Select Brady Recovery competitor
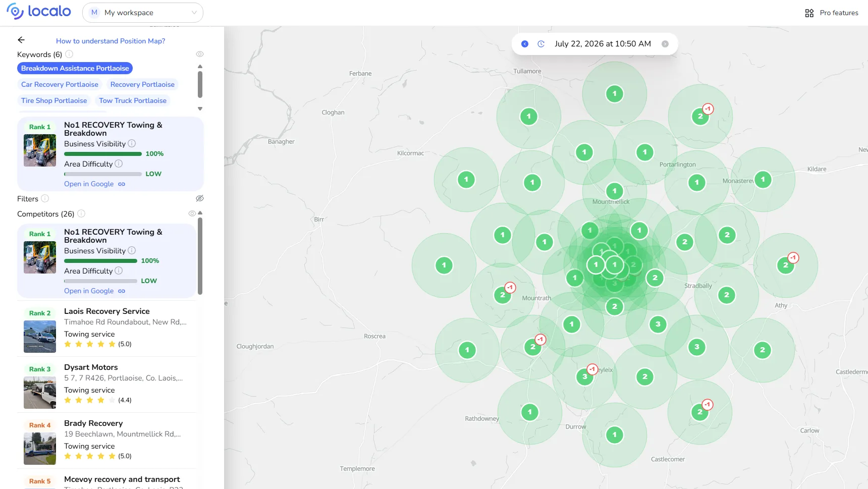This screenshot has height=489, width=868. 106,441
